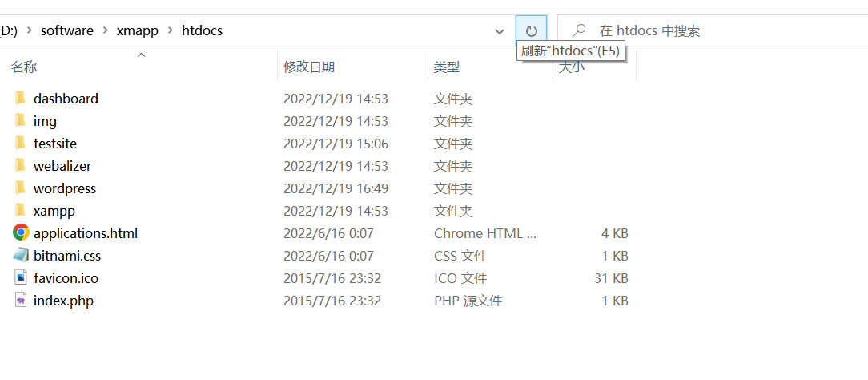Screen dimensions: 868x380
Task: Sort by the 修改日期 column header
Action: tap(309, 67)
